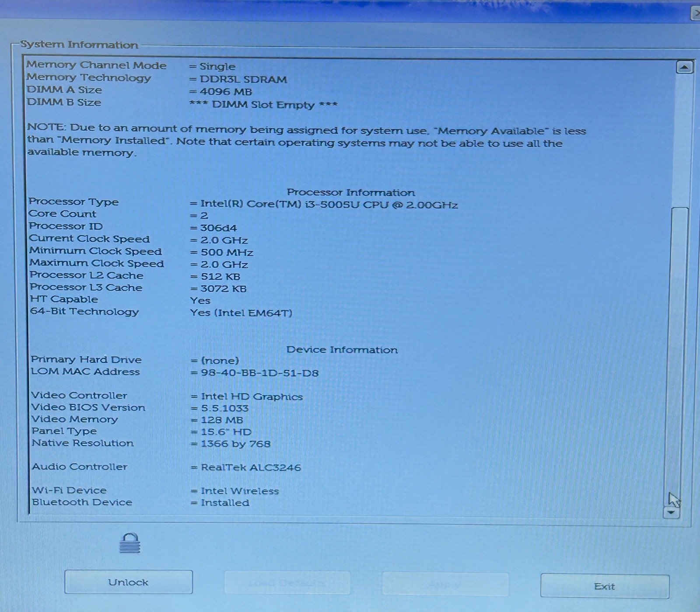Click the L3 Cache value 3072 KB

point(223,289)
